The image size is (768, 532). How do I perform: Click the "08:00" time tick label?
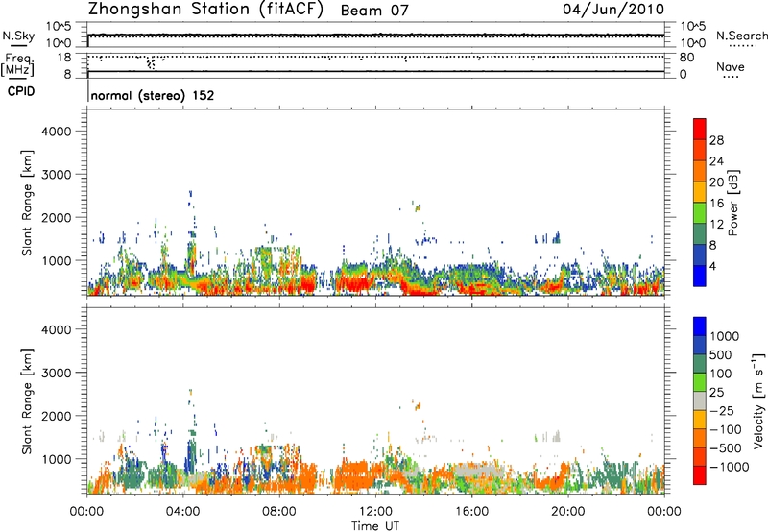[278, 512]
